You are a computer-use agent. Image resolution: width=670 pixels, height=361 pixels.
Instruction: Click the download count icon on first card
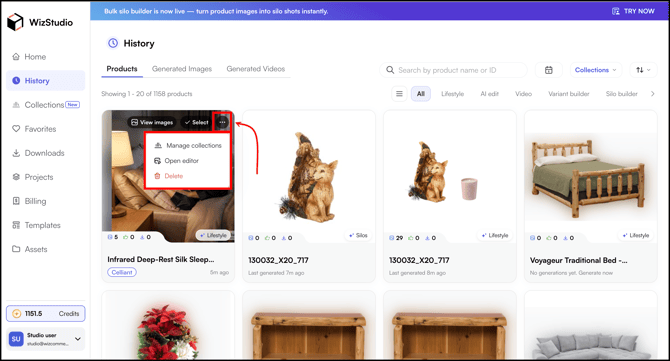click(142, 237)
